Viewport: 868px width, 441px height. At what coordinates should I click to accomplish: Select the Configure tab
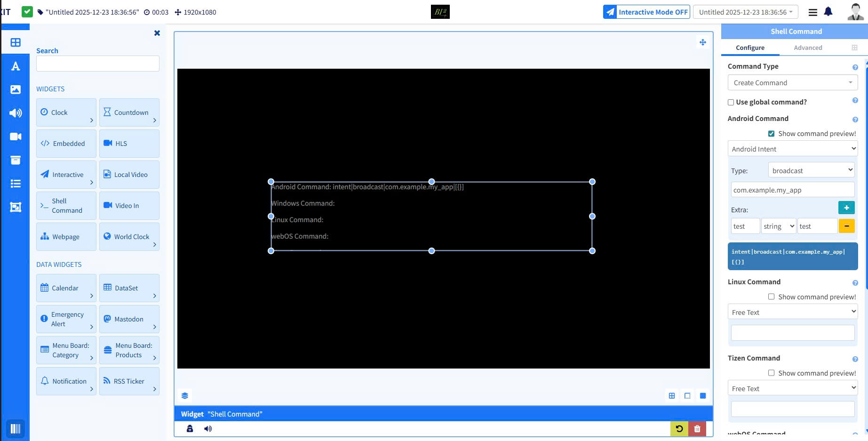[750, 48]
